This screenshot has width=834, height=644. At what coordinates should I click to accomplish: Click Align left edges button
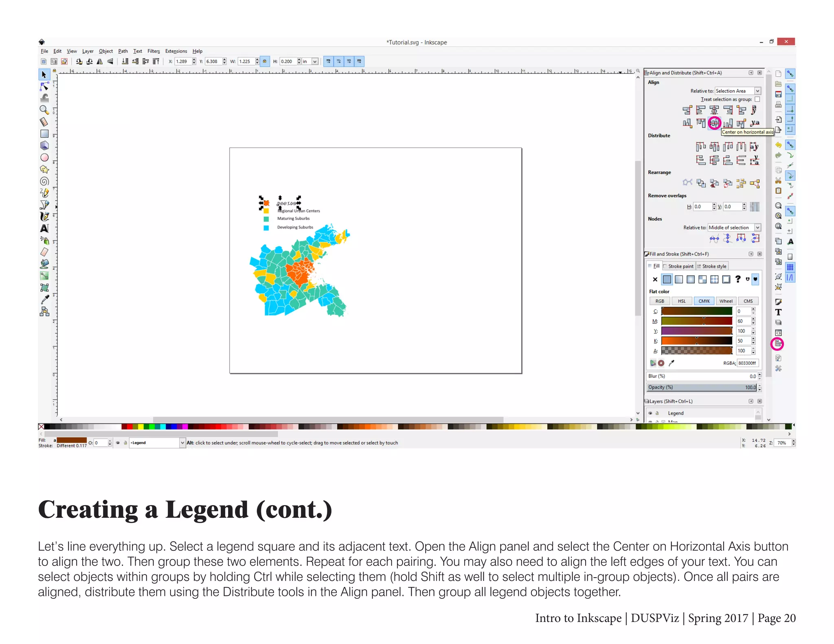[x=701, y=110]
